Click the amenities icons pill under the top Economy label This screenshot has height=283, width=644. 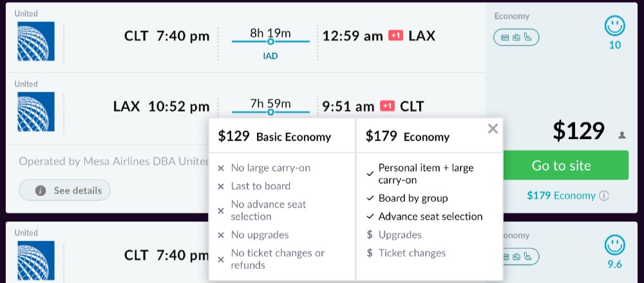[516, 37]
